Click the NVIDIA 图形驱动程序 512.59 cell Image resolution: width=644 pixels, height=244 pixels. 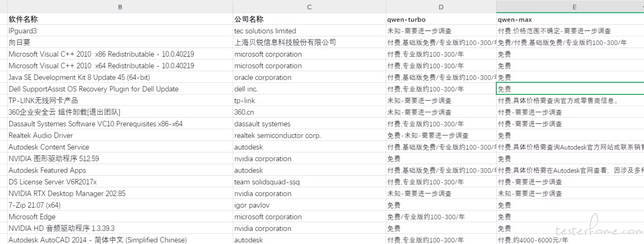point(120,159)
